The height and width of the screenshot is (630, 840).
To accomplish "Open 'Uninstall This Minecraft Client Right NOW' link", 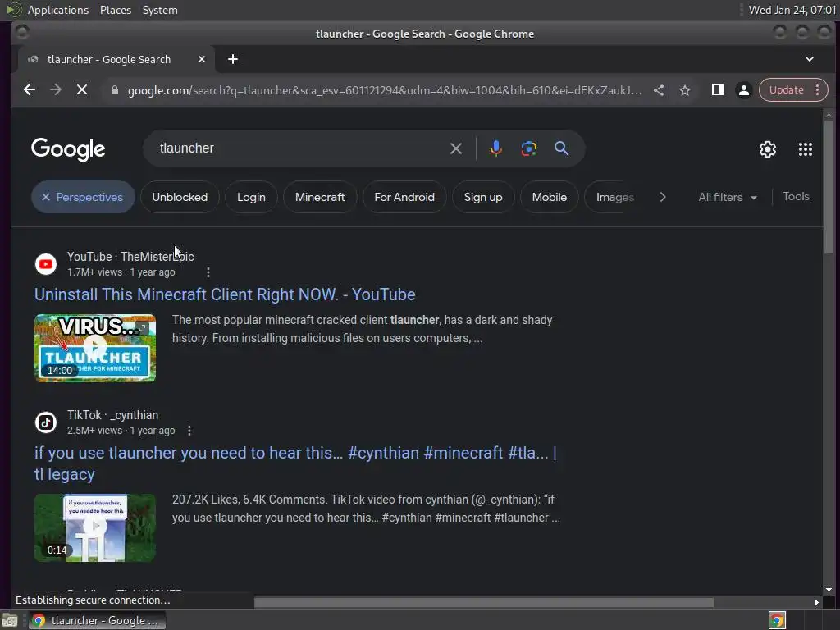I will (225, 294).
